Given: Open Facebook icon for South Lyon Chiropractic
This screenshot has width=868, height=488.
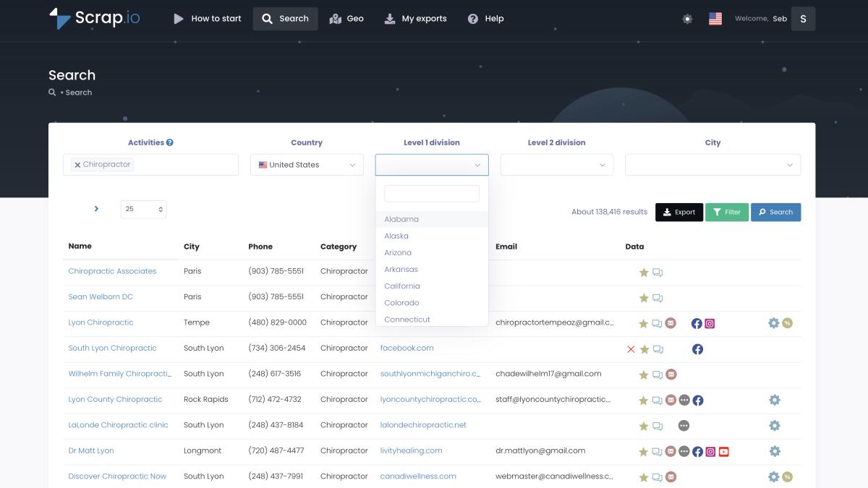Looking at the screenshot, I should [697, 349].
